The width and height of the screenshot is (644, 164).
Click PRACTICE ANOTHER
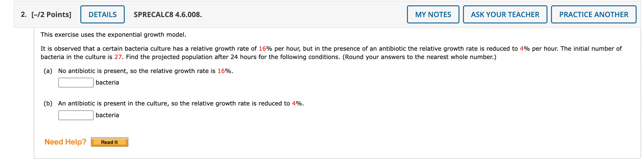tap(594, 14)
